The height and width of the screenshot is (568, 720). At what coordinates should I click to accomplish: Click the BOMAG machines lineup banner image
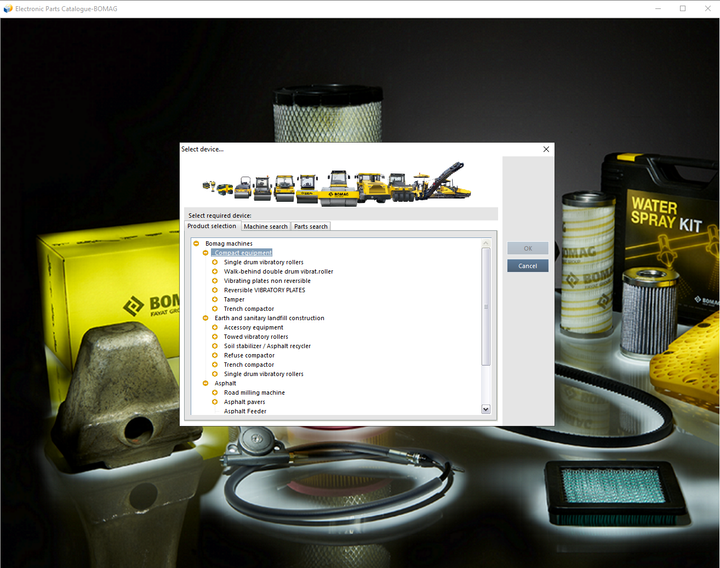click(x=337, y=184)
